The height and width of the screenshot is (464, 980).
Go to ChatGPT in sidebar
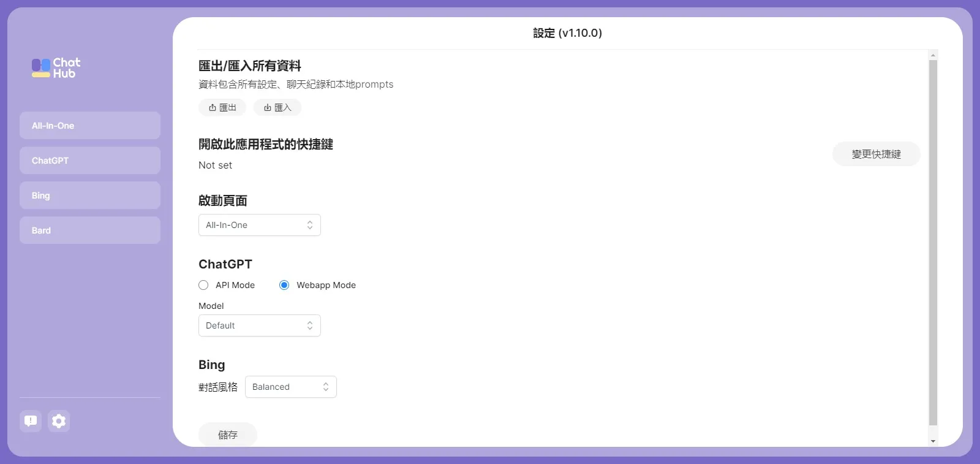(x=90, y=161)
